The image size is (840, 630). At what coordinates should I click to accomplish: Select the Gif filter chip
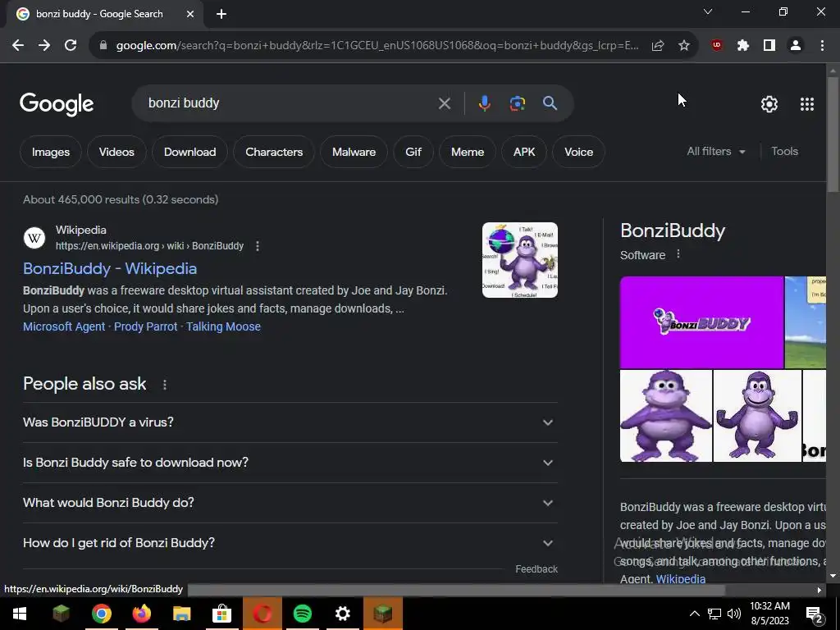413,152
